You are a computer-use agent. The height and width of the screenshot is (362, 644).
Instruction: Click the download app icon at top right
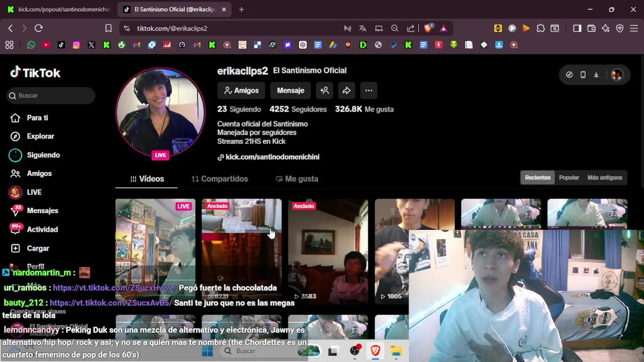click(x=596, y=75)
